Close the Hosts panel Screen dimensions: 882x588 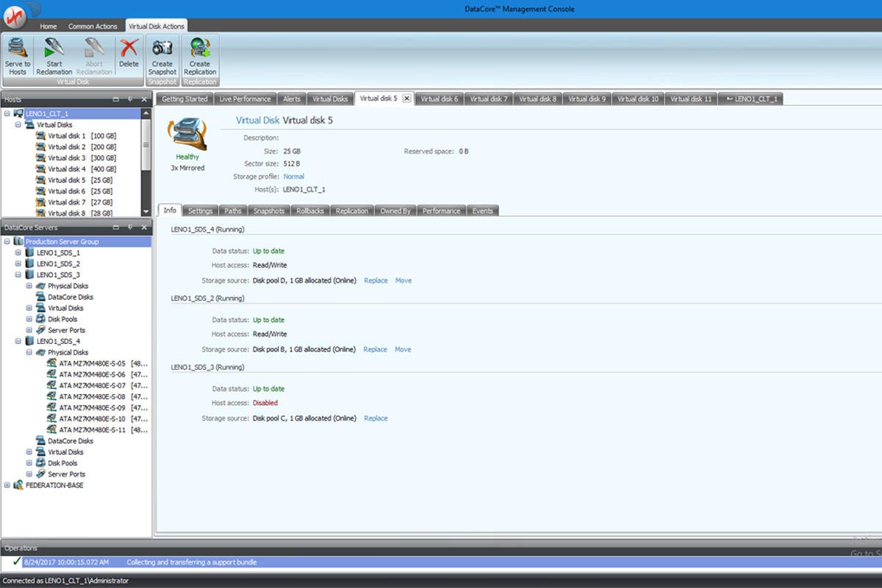[143, 98]
